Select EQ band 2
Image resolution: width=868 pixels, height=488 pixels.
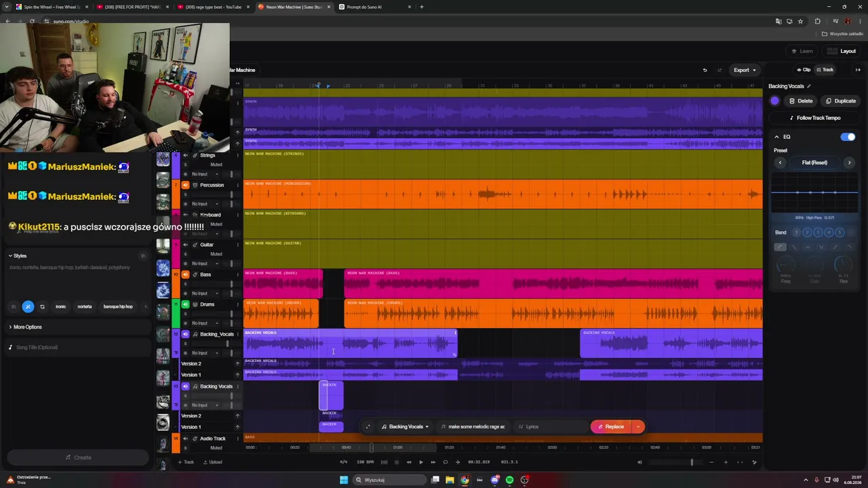point(807,232)
